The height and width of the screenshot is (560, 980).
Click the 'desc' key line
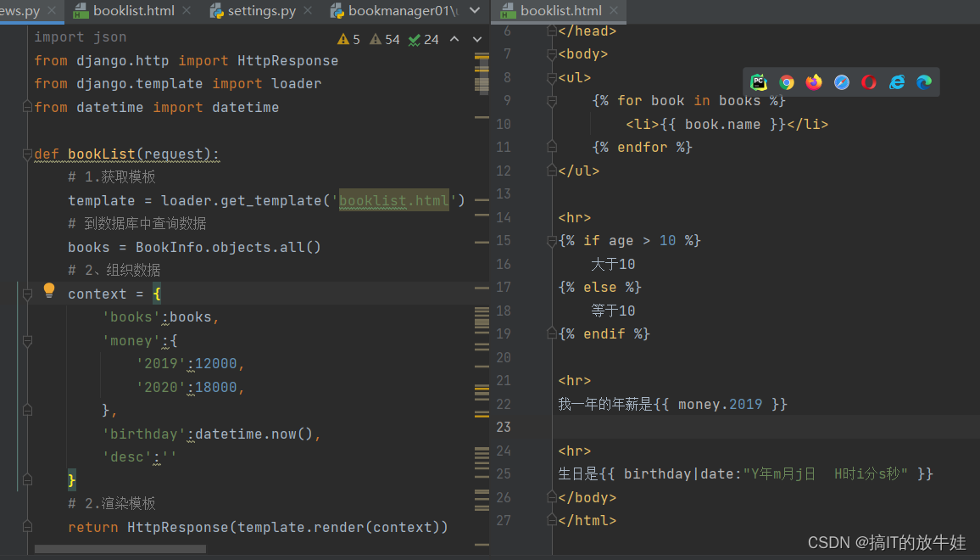click(139, 457)
